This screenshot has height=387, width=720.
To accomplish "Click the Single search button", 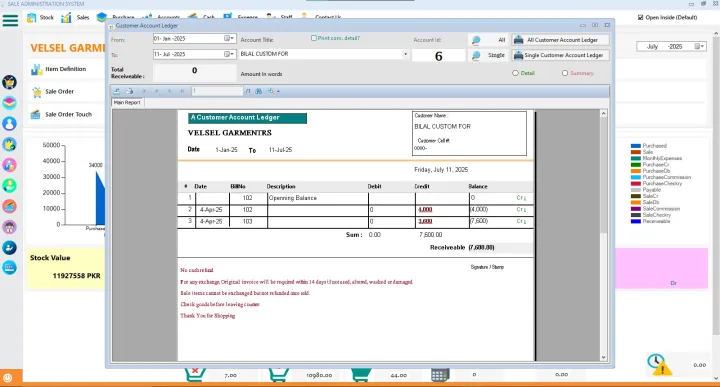I will click(x=489, y=55).
